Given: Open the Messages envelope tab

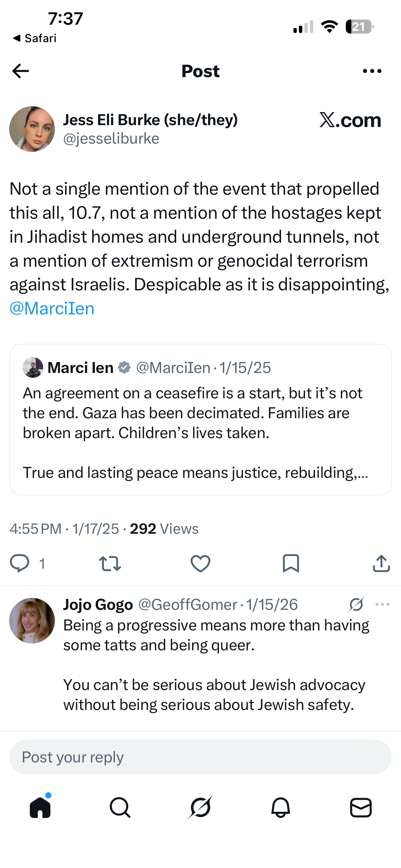Looking at the screenshot, I should [x=361, y=808].
